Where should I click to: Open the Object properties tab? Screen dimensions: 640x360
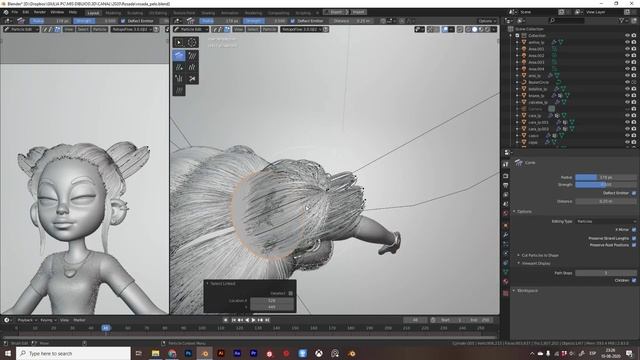coord(506,225)
